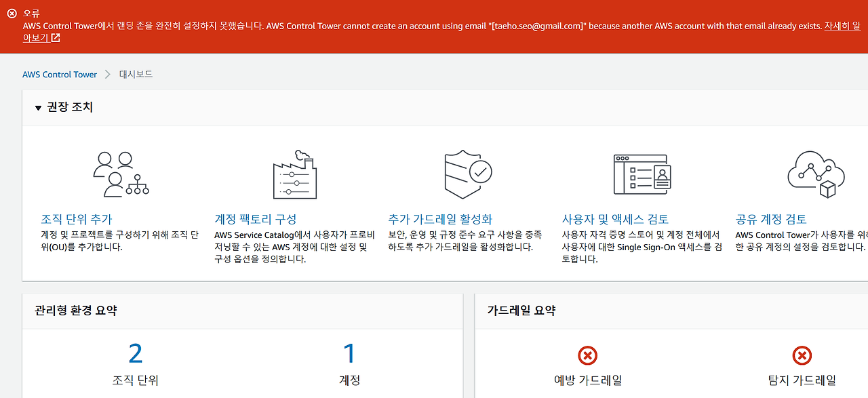
Task: Click the organizational unit people icon
Action: pyautogui.click(x=121, y=173)
